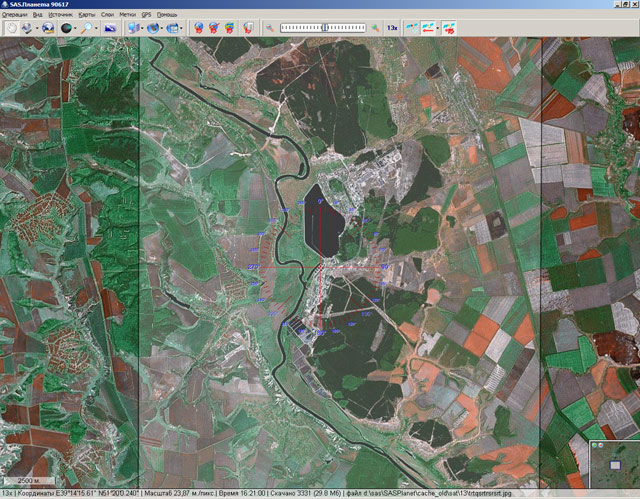Click the zoom out magnifier icon

pyautogui.click(x=270, y=29)
